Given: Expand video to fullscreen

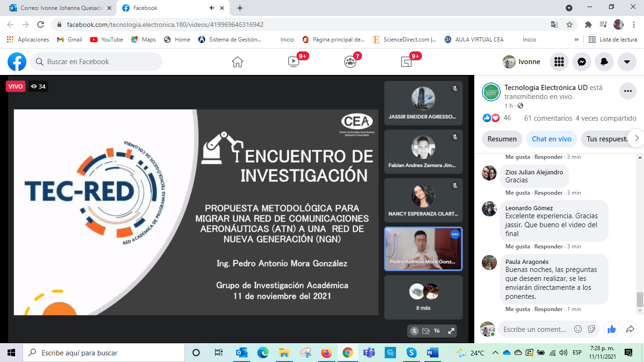Looking at the screenshot, I should [x=451, y=331].
